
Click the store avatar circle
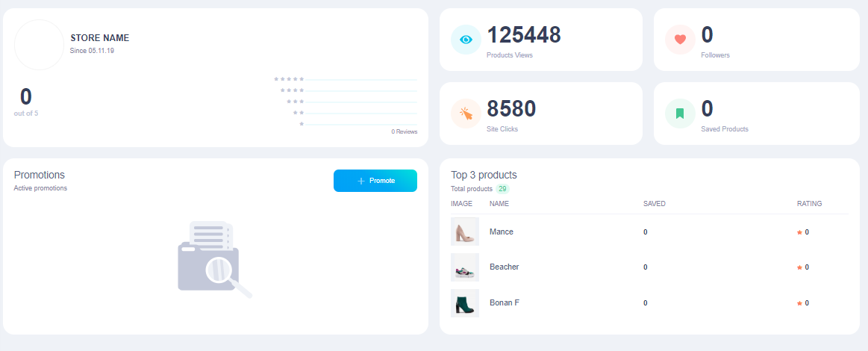point(39,45)
